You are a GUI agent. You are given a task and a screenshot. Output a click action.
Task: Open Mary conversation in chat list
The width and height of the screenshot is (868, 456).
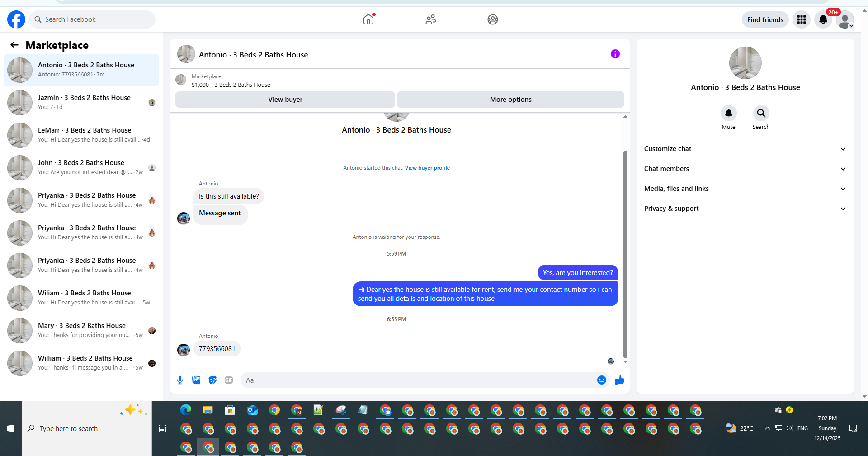[x=81, y=331]
